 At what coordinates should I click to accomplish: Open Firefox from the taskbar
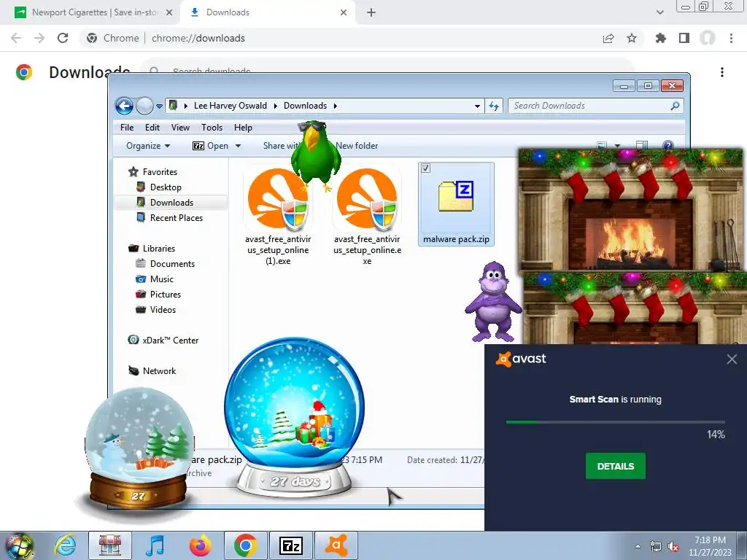tap(200, 545)
